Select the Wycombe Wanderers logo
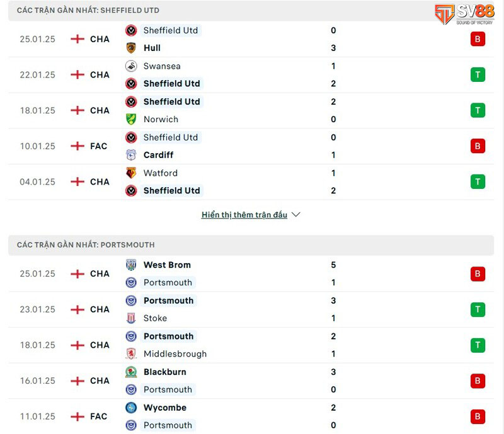The height and width of the screenshot is (434, 504). (x=132, y=408)
